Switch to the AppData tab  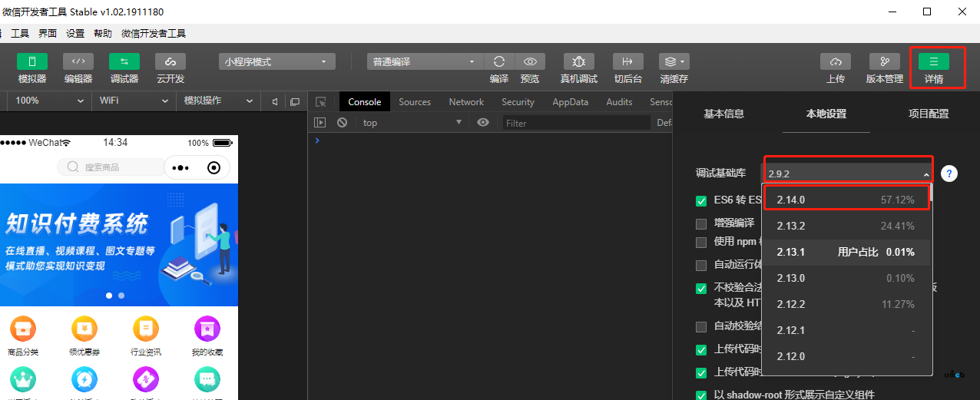[570, 102]
